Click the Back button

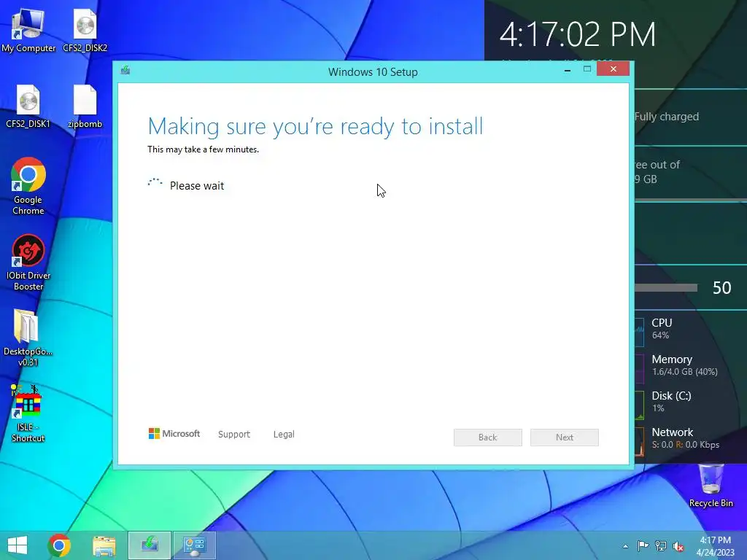click(488, 437)
